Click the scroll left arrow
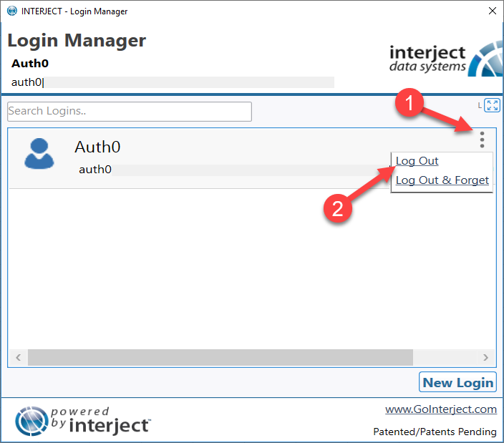 pos(19,357)
